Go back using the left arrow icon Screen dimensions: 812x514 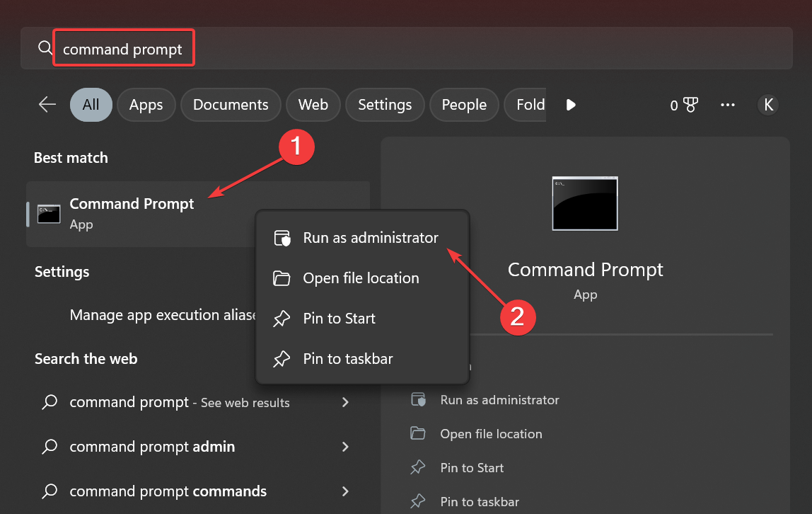[x=47, y=105]
